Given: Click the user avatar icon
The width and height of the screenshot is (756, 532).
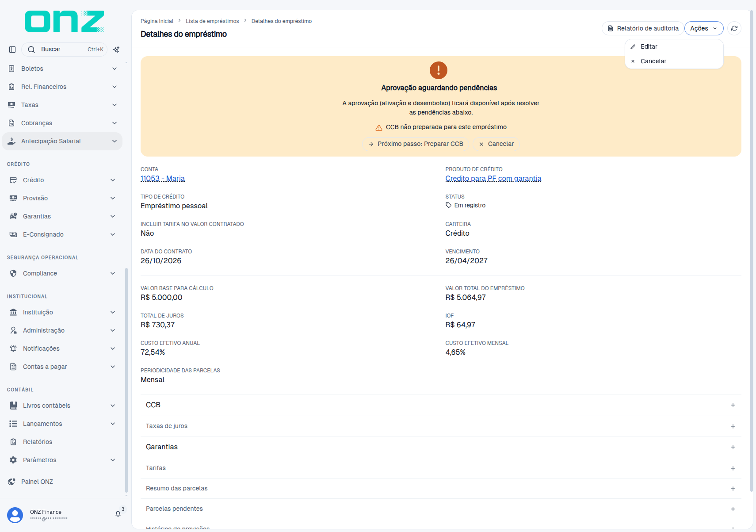Looking at the screenshot, I should tap(15, 515).
